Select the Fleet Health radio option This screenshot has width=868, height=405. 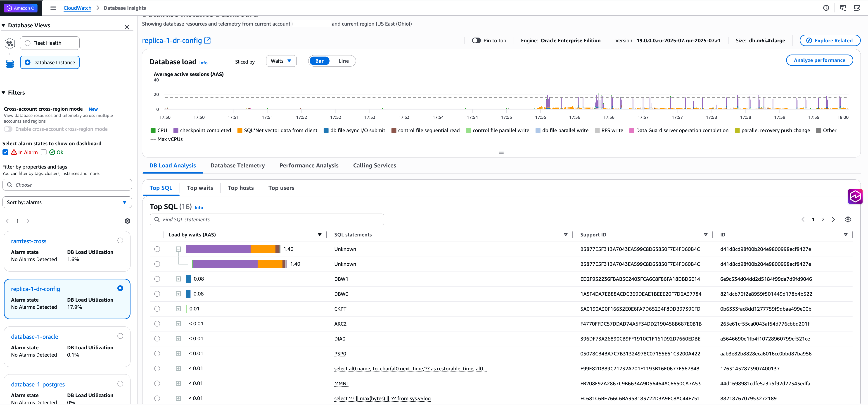[28, 43]
